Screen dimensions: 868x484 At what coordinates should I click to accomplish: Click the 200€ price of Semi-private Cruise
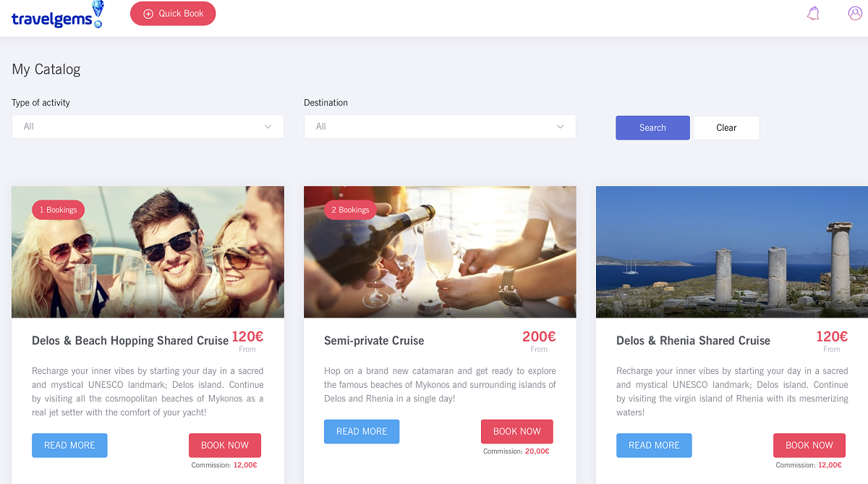pyautogui.click(x=539, y=336)
